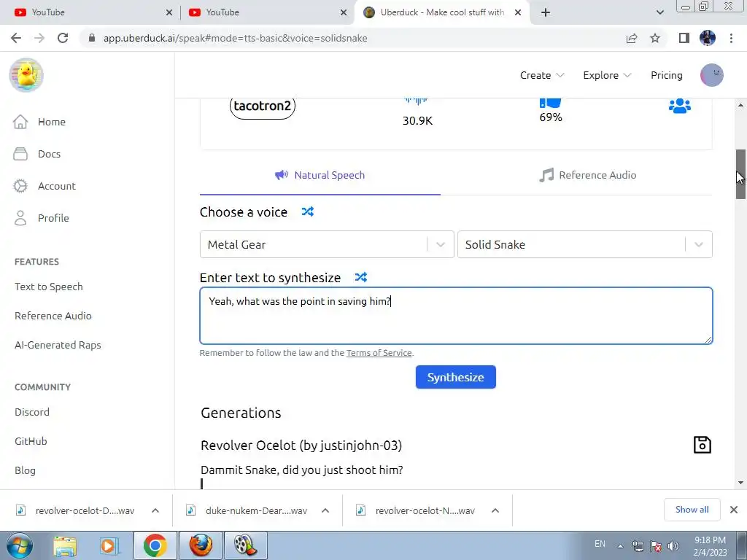Toggle the Chrome side panel

tap(684, 38)
